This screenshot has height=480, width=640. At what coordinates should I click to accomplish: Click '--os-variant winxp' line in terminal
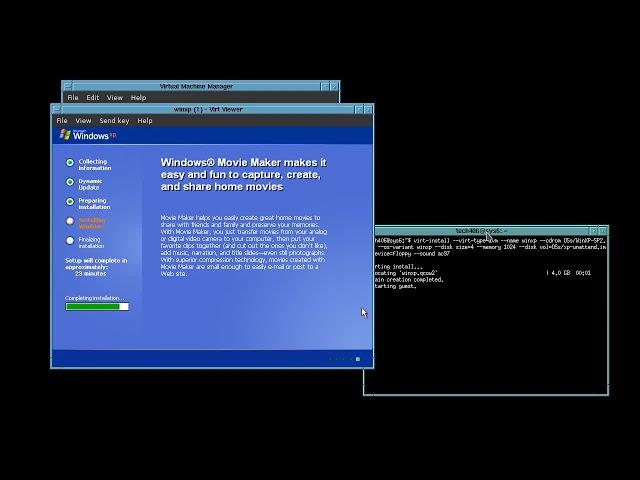[491, 247]
